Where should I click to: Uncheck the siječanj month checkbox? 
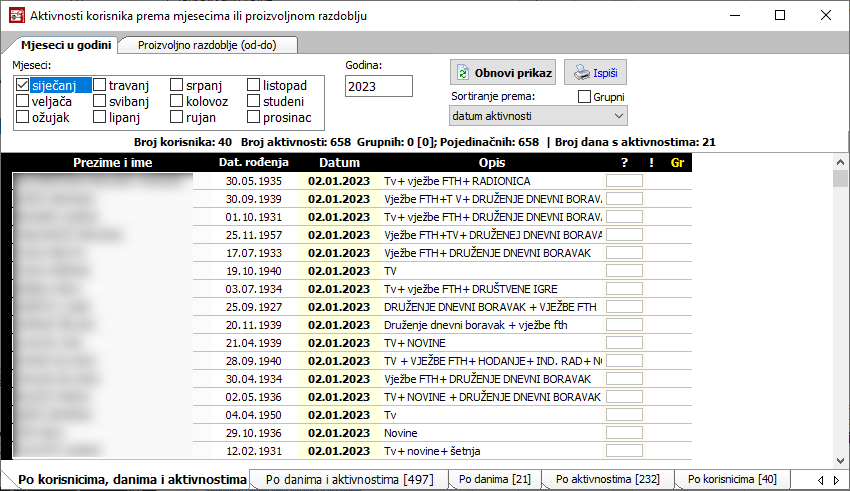(23, 86)
